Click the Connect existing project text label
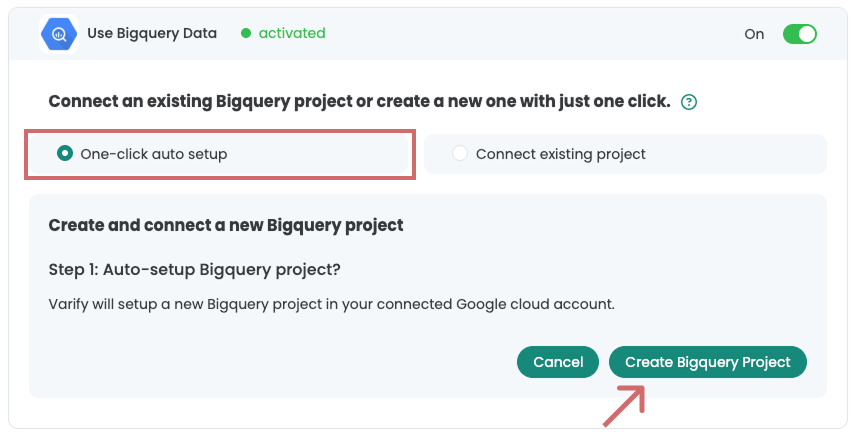 561,154
